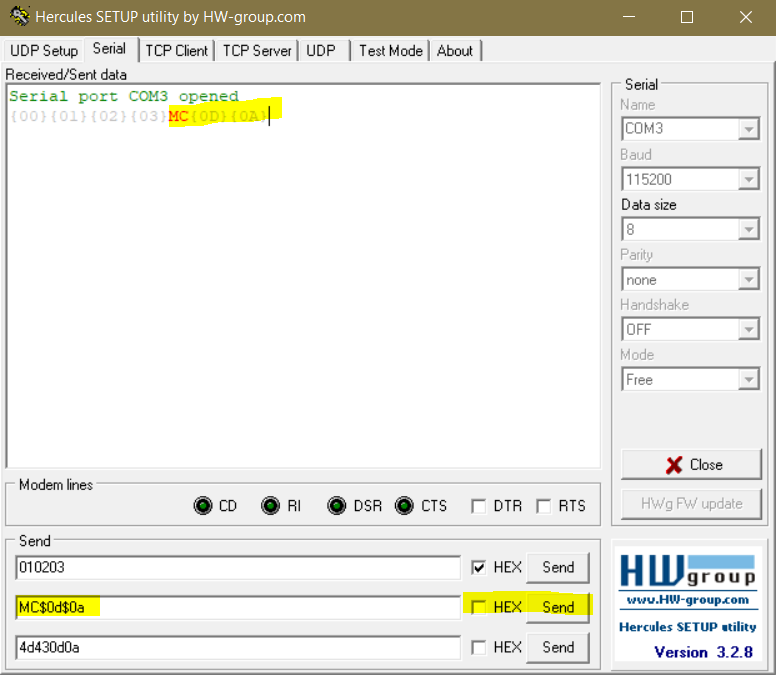Click the HWg FW update button
Screen dimensions: 776x675
tap(691, 504)
